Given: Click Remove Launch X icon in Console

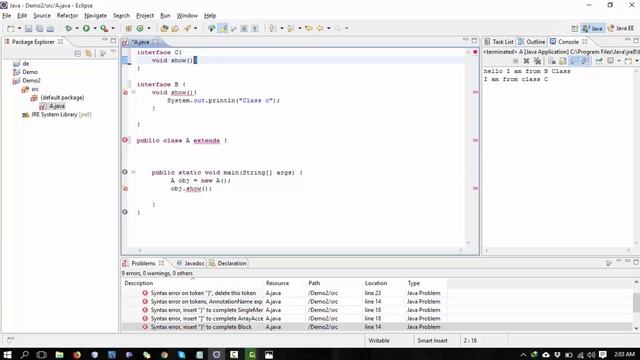Looking at the screenshot, I should coord(527,61).
